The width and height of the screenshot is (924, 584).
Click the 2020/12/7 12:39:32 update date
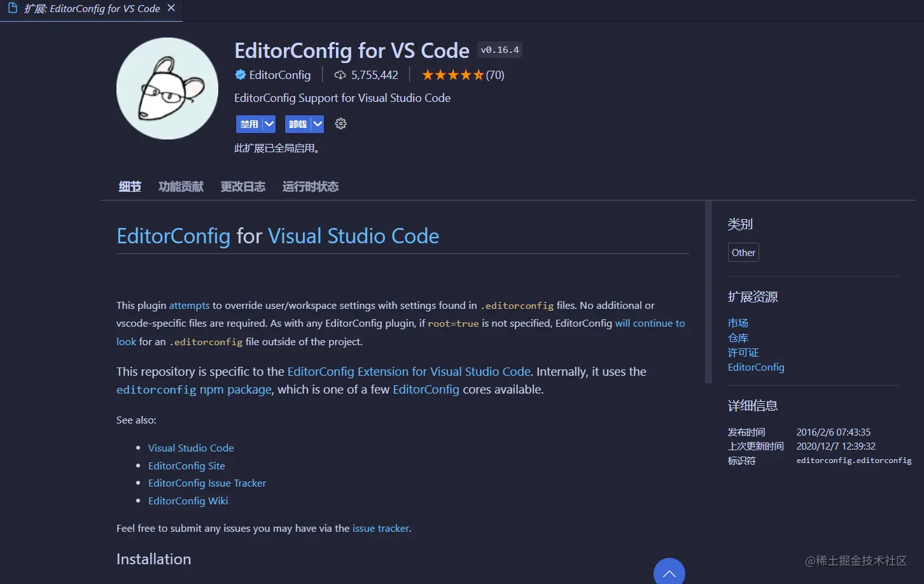(x=836, y=446)
